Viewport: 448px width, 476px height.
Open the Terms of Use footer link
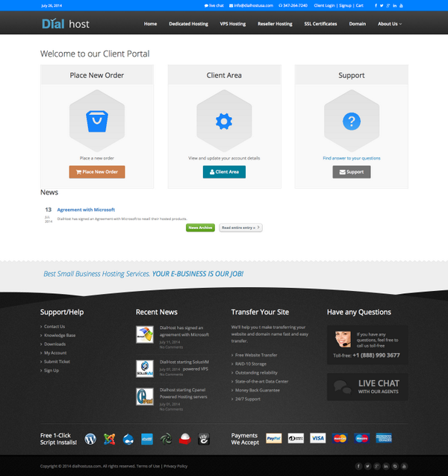148,466
